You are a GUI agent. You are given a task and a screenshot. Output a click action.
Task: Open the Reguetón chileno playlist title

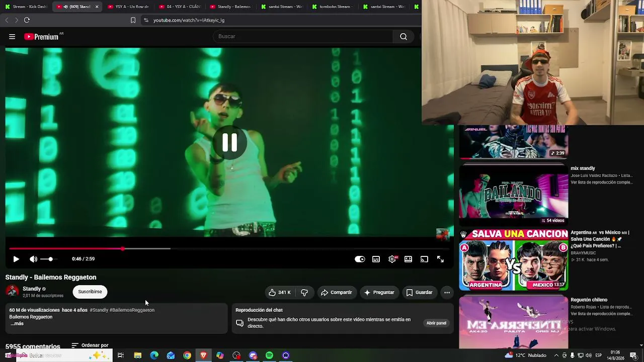click(x=589, y=300)
